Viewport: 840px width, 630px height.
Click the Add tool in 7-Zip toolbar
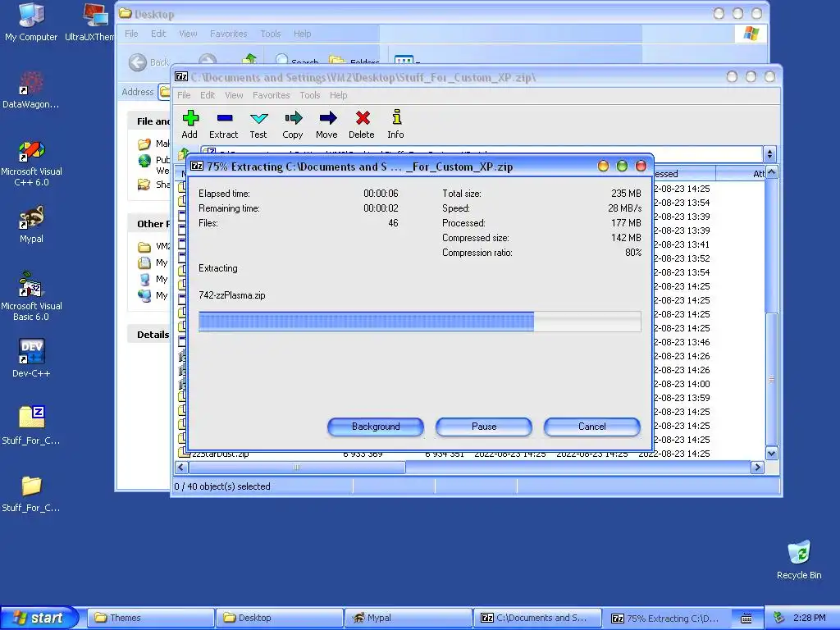[x=189, y=125]
